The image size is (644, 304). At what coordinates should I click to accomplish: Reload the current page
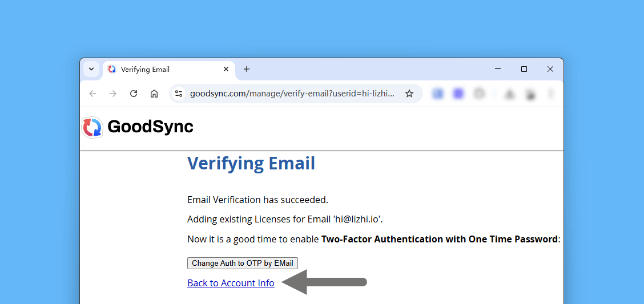[134, 94]
